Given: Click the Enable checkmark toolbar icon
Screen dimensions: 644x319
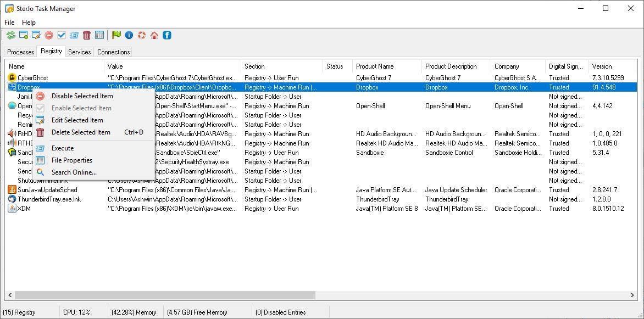Looking at the screenshot, I should (61, 35).
